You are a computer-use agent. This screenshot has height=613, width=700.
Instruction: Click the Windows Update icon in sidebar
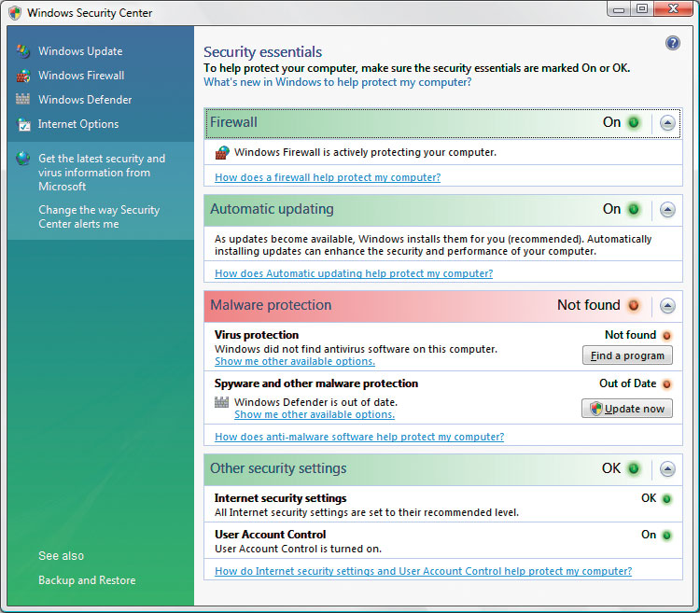(x=23, y=51)
